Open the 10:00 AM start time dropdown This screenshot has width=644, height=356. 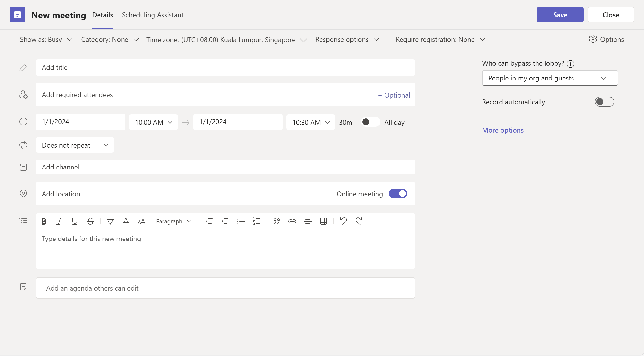tap(153, 122)
